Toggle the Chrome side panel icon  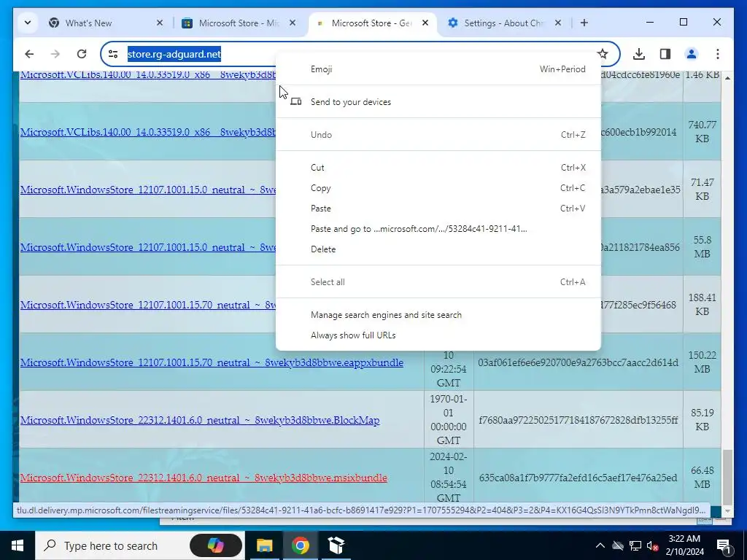[665, 54]
